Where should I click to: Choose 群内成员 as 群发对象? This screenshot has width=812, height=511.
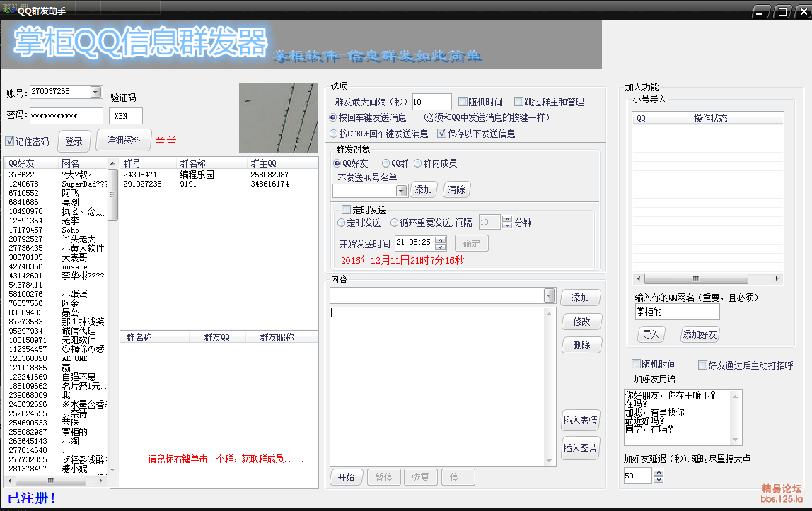[x=418, y=163]
